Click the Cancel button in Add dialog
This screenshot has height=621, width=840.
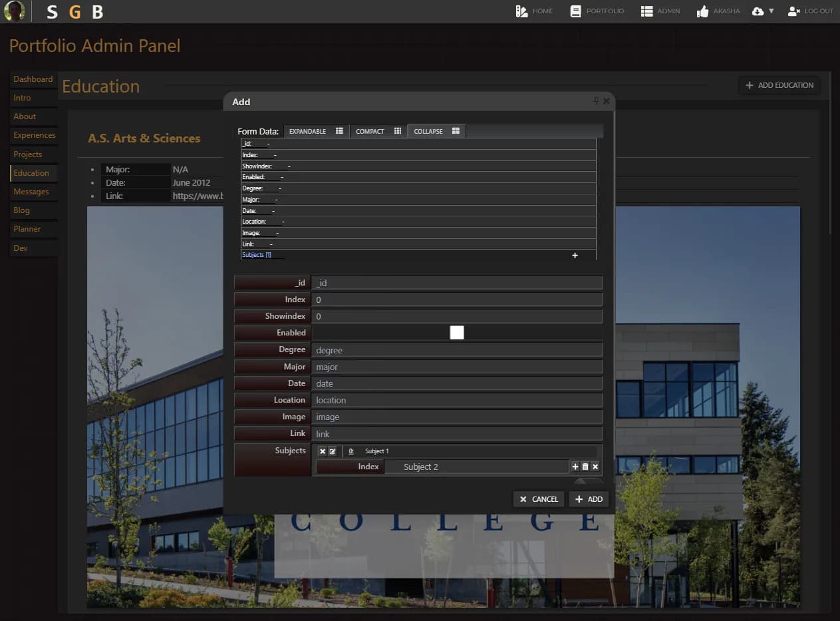pos(539,499)
